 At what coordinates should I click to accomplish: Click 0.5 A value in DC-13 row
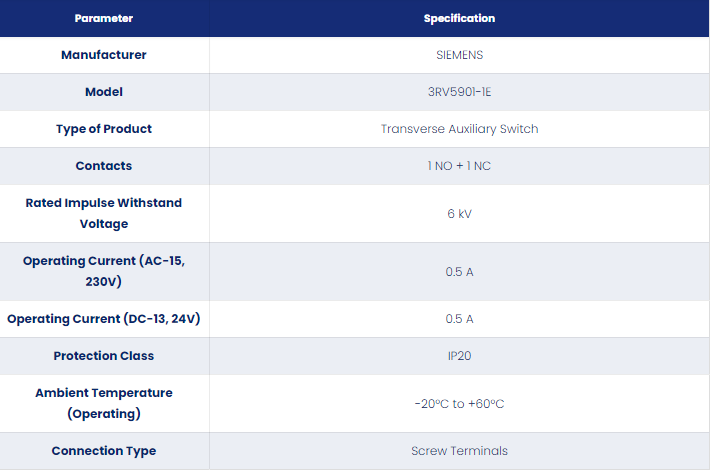coord(459,319)
